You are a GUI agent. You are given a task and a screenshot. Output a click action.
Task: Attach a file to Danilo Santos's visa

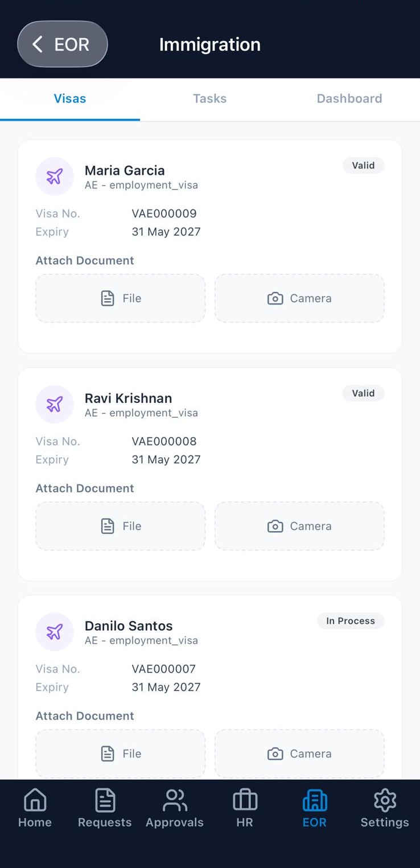click(x=121, y=754)
